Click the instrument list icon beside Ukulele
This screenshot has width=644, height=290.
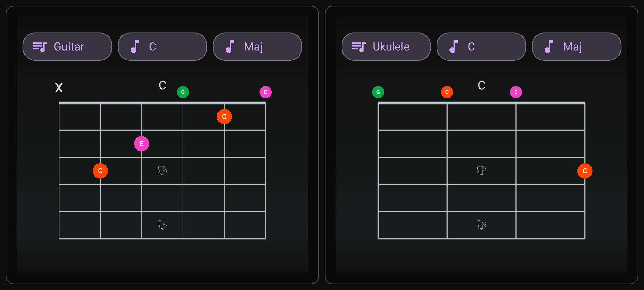point(359,46)
